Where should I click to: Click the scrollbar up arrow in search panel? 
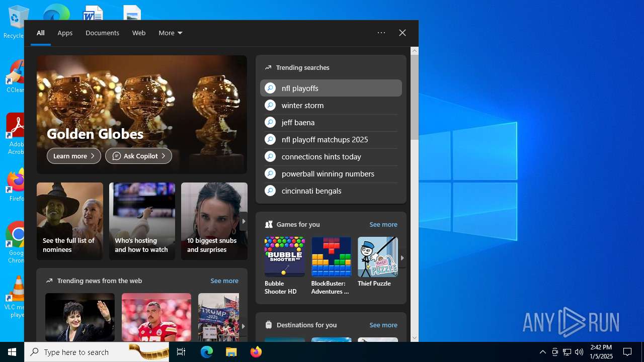click(x=415, y=50)
